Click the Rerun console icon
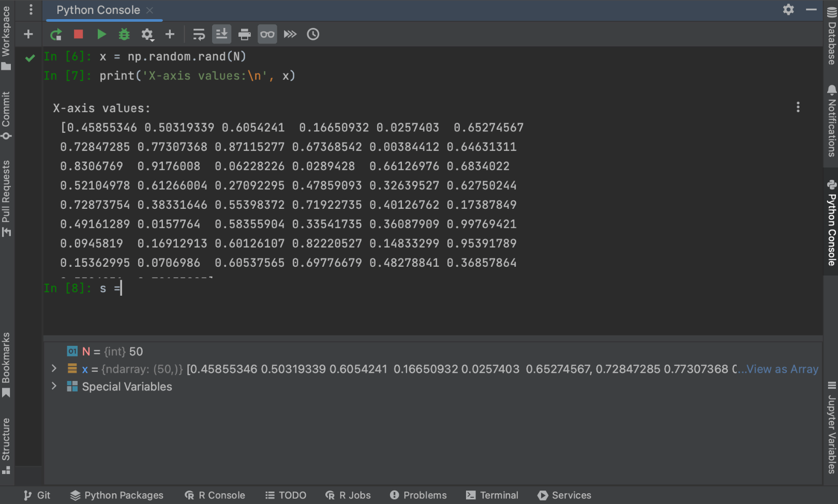 point(56,35)
